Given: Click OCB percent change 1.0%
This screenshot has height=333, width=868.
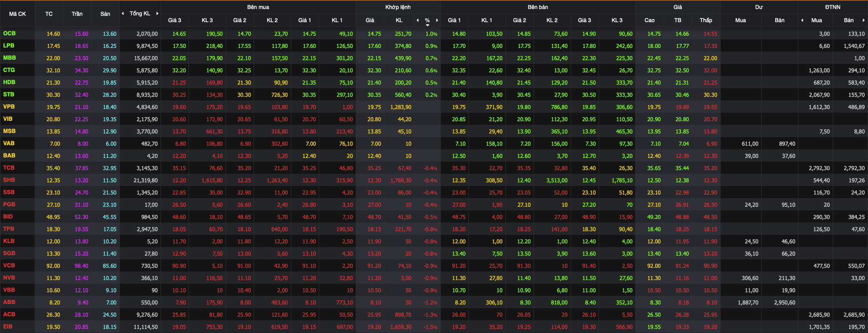Looking at the screenshot, I should tap(431, 34).
